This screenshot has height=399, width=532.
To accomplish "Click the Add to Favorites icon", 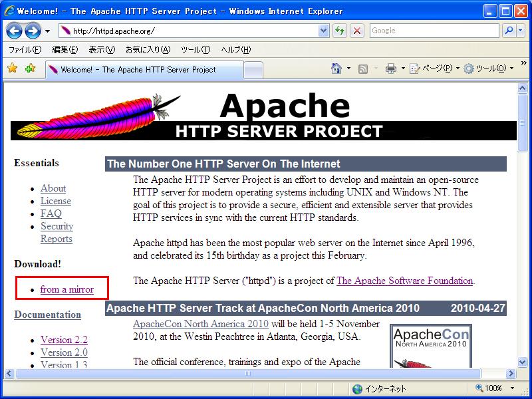I will tap(30, 68).
